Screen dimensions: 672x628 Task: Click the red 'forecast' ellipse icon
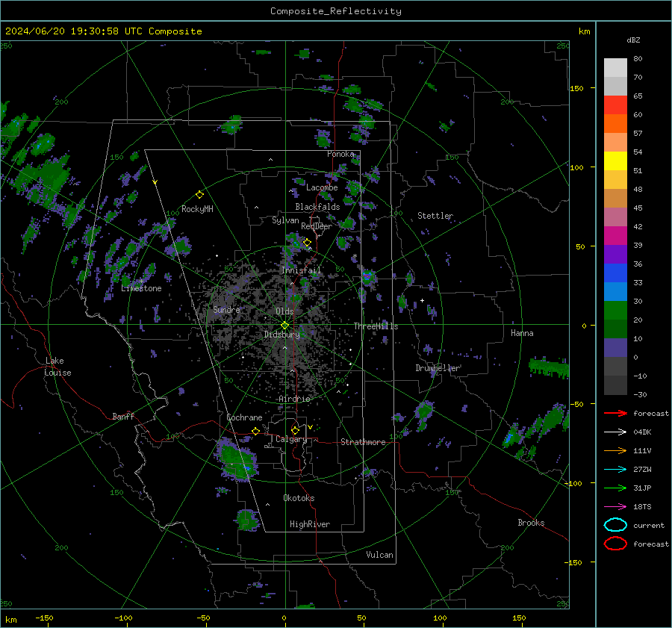point(615,544)
